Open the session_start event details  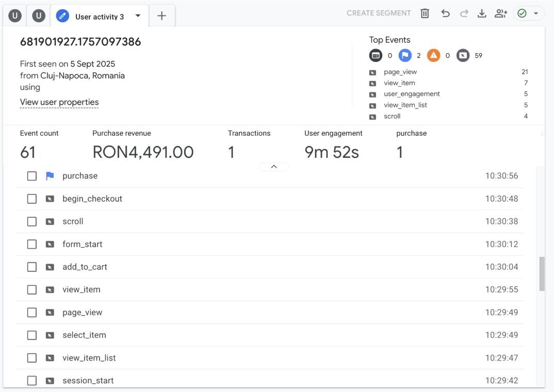tap(88, 381)
